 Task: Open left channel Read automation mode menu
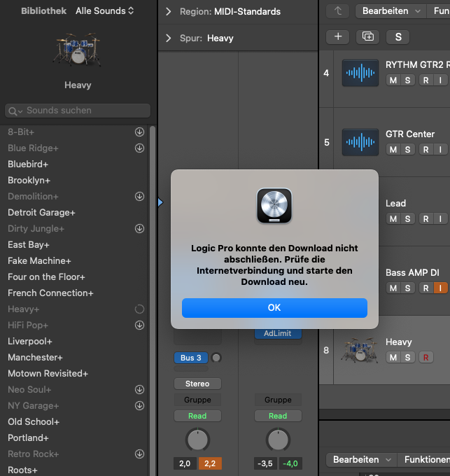click(197, 416)
